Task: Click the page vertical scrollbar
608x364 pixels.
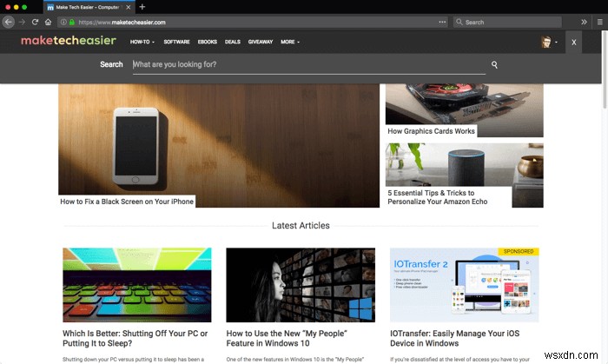Action: pyautogui.click(x=605, y=69)
